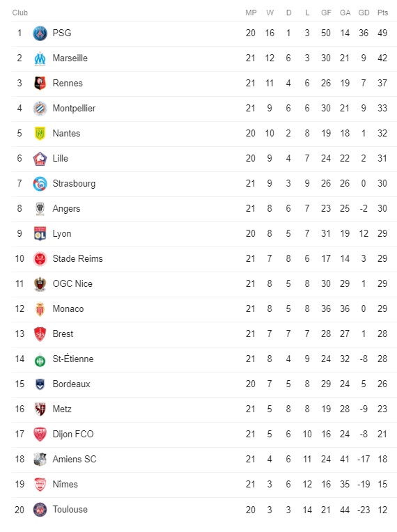This screenshot has width=397, height=532.
Task: Click the Amiens SC table row name
Action: click(75, 460)
